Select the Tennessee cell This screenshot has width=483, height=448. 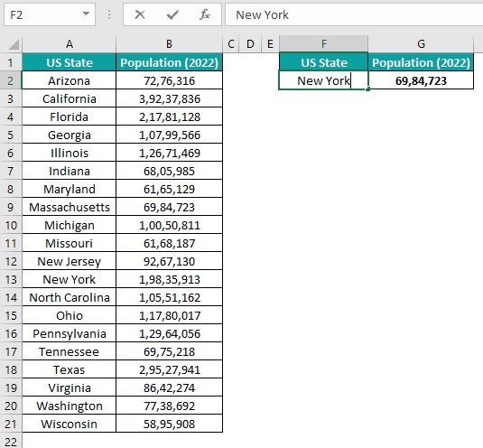70,351
